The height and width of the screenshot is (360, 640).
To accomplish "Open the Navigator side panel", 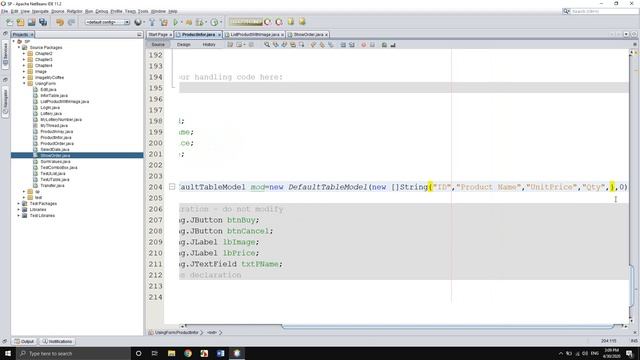I will (x=5, y=101).
